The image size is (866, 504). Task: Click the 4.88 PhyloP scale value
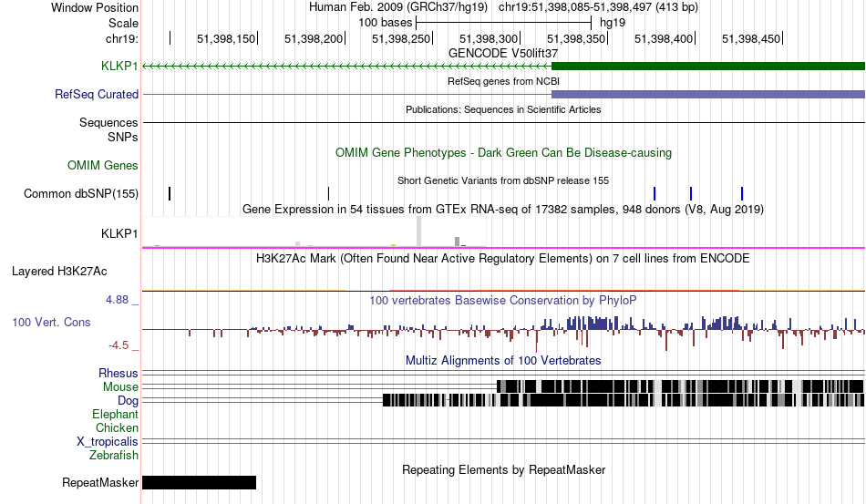tap(117, 300)
